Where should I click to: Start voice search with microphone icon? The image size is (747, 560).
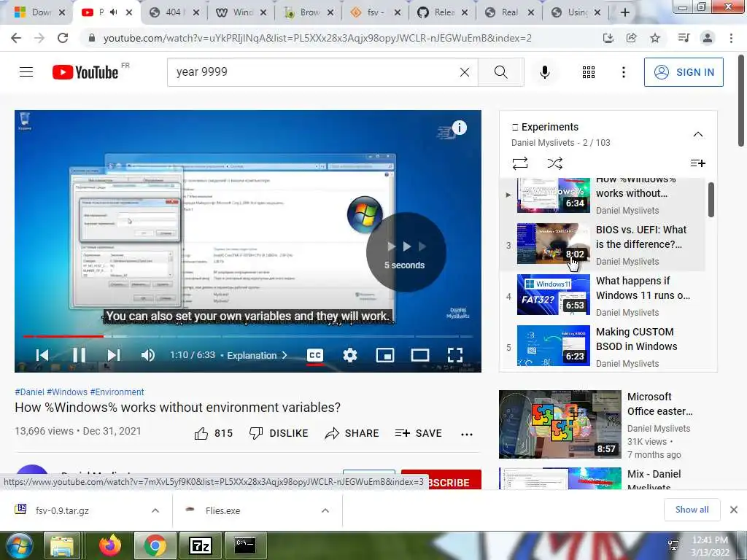click(544, 72)
